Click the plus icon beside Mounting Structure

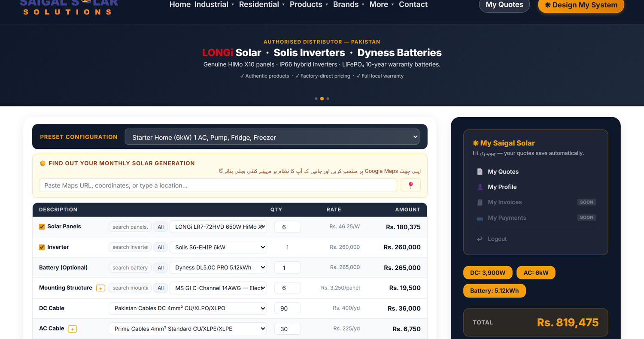(100, 288)
